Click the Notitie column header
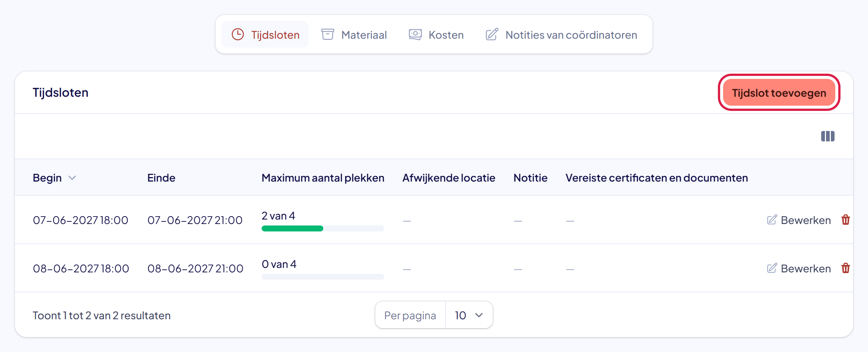 point(530,178)
